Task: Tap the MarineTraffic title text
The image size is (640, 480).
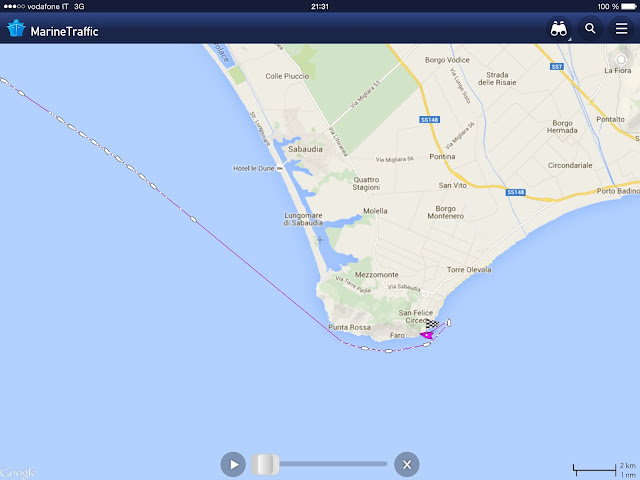Action: [x=64, y=31]
